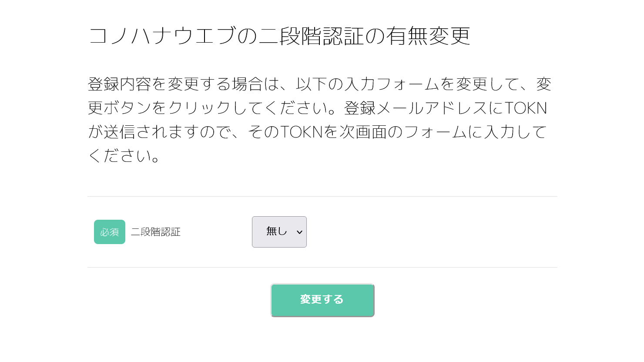Screen dimensions: 644x362
Task: Click the word クリック in the instructions
Action: [x=199, y=108]
